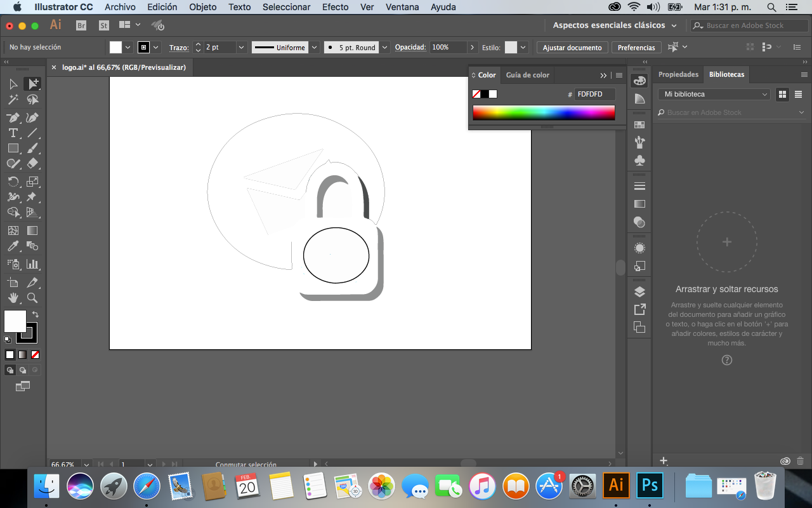Open the Color Guide panel icon
Viewport: 812px width, 508px height.
pyautogui.click(x=639, y=98)
